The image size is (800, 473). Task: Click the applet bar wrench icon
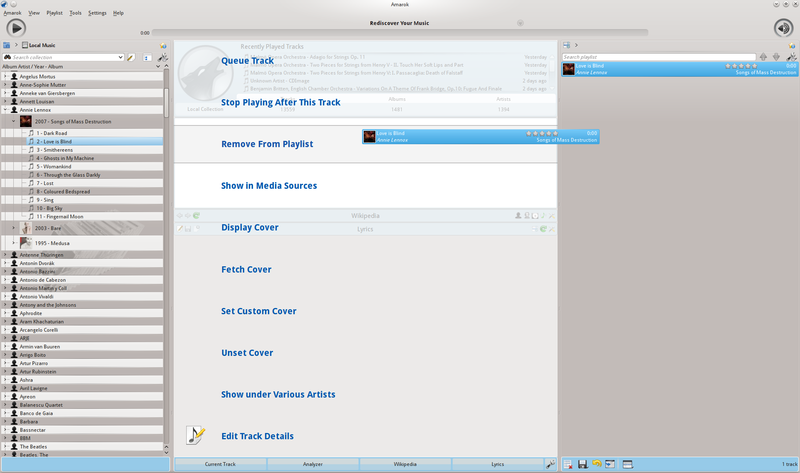coord(549,464)
